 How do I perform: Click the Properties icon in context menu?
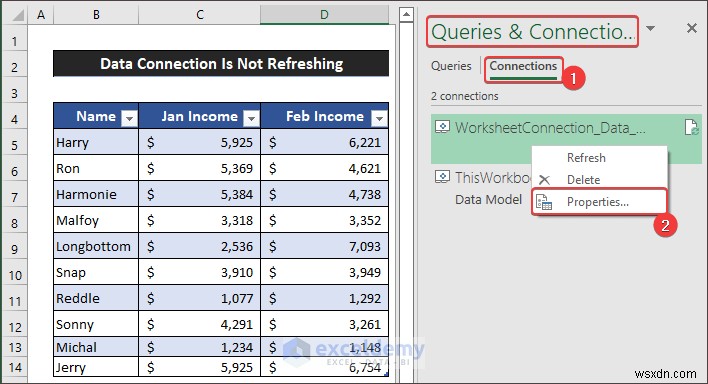pos(544,202)
